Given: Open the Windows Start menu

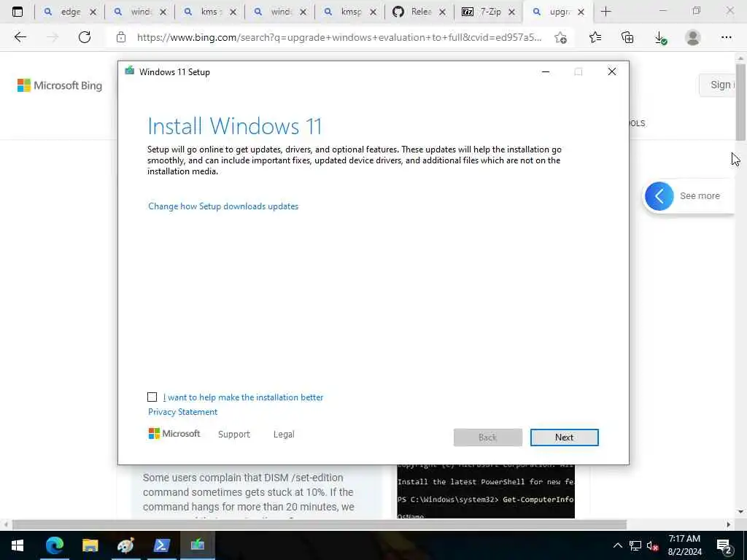Looking at the screenshot, I should (18, 545).
